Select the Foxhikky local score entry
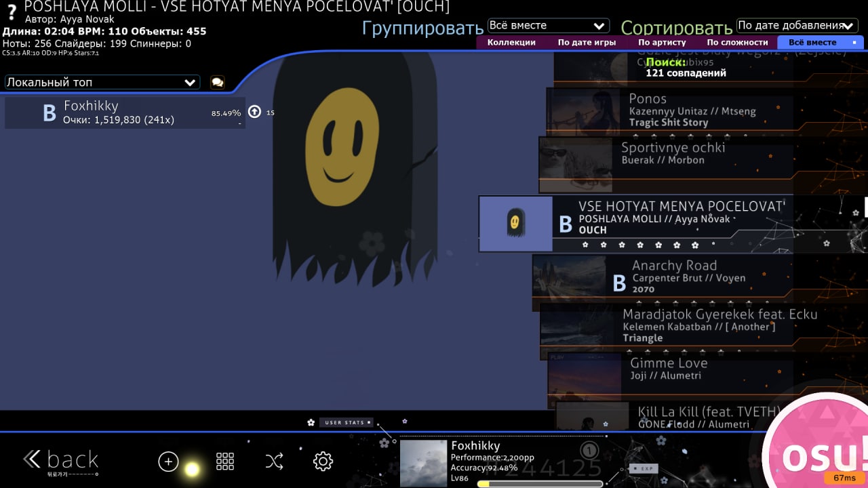This screenshot has width=868, height=488. [124, 113]
